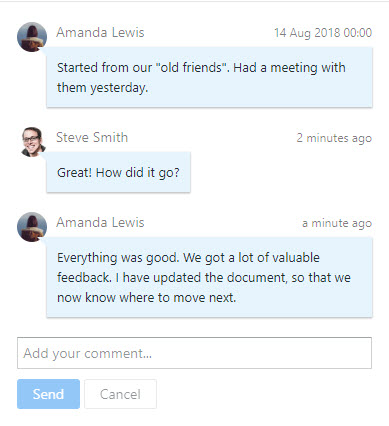This screenshot has width=389, height=426.
Task: Click Amanda Lewis avatar on last comment
Action: pyautogui.click(x=32, y=227)
